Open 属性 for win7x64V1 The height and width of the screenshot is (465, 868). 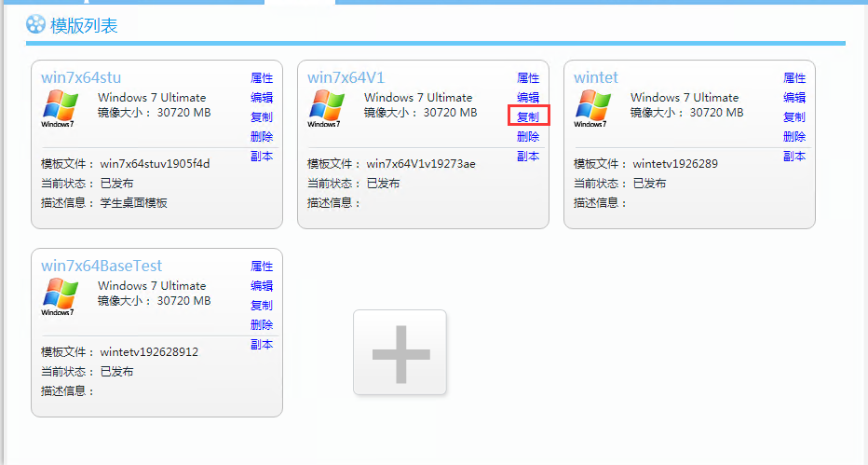[x=528, y=78]
